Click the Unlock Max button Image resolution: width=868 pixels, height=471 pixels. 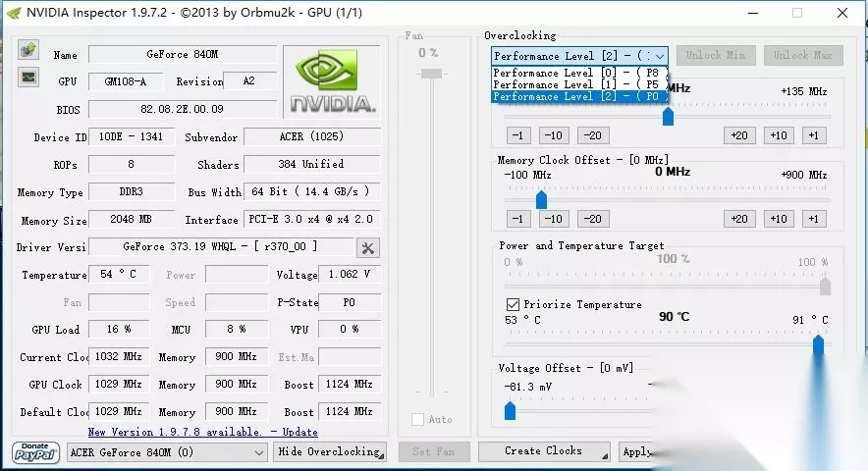coord(803,55)
